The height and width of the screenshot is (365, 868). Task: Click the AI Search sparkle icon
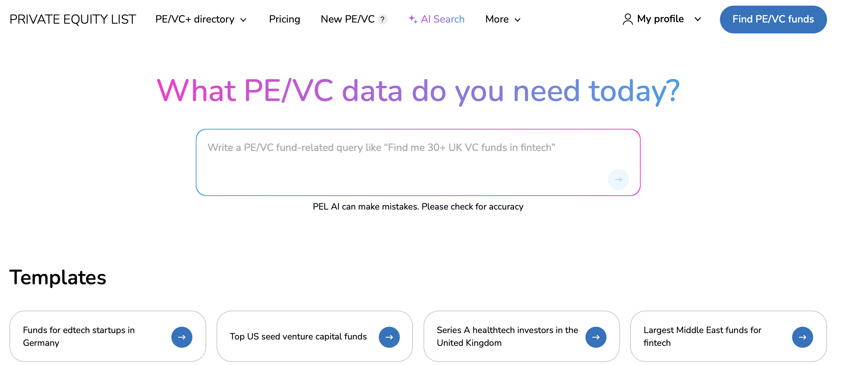413,19
